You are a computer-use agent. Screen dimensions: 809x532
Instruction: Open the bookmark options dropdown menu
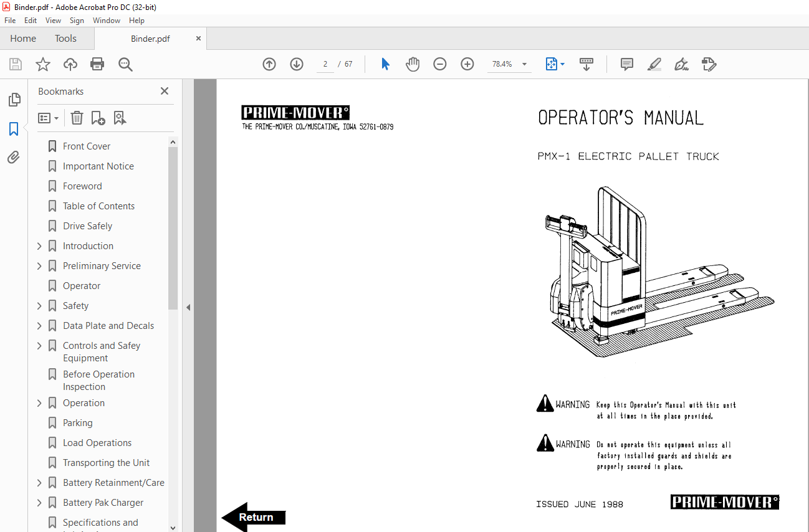[x=49, y=118]
